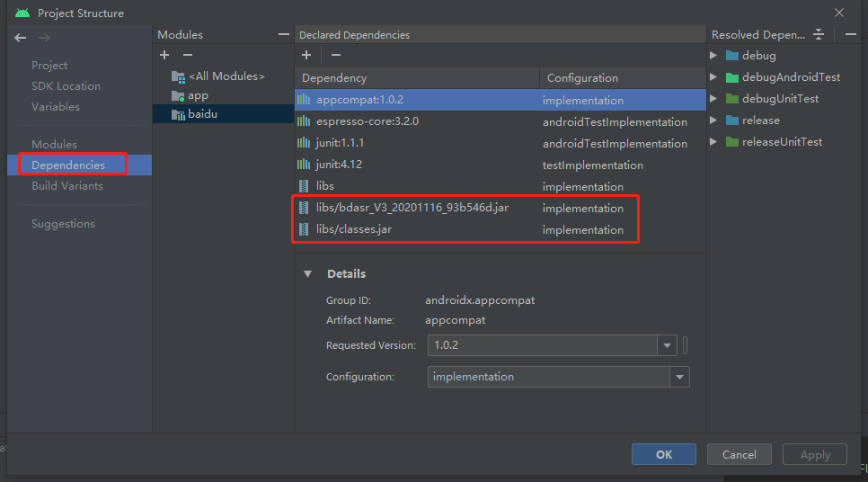Close the Project Structure dialog
The height and width of the screenshot is (482, 868).
coord(839,13)
